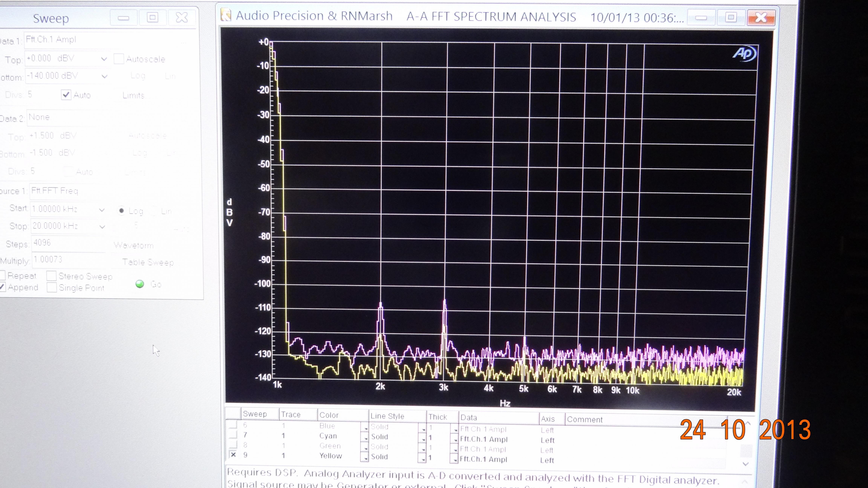Click the green Go sweep indicator icon
This screenshot has width=868, height=488.
(x=140, y=284)
